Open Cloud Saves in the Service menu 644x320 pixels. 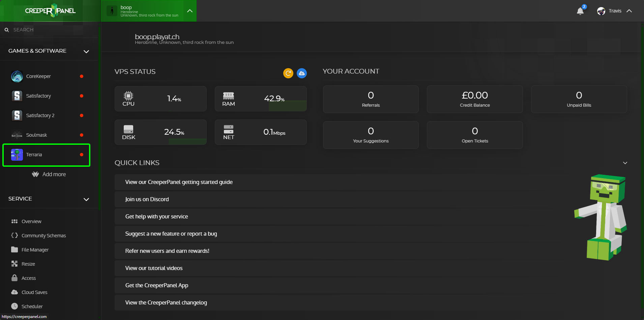[34, 292]
